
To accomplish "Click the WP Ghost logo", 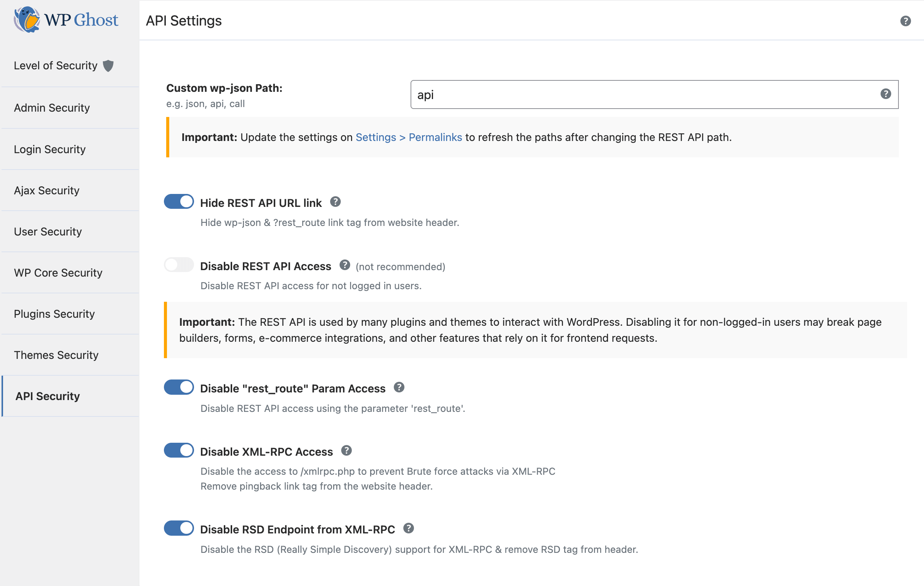I will click(66, 19).
